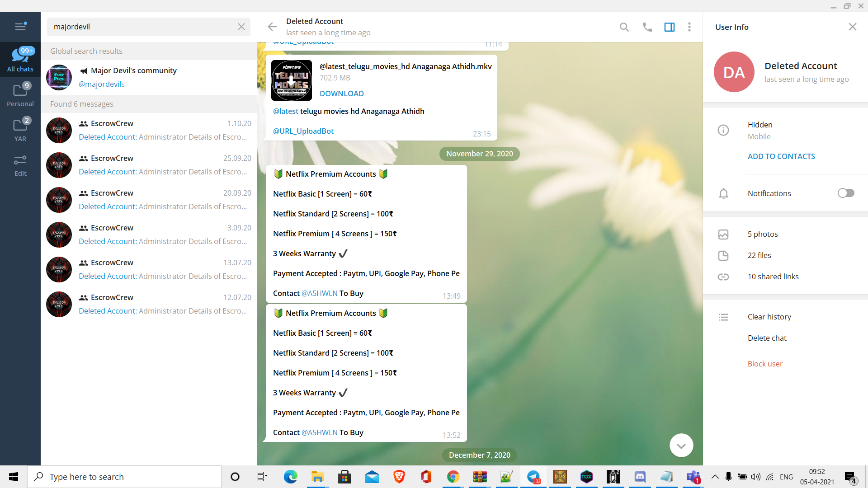868x488 pixels.
Task: Open EscrowCrew message dated 20.09.20
Action: click(149, 200)
